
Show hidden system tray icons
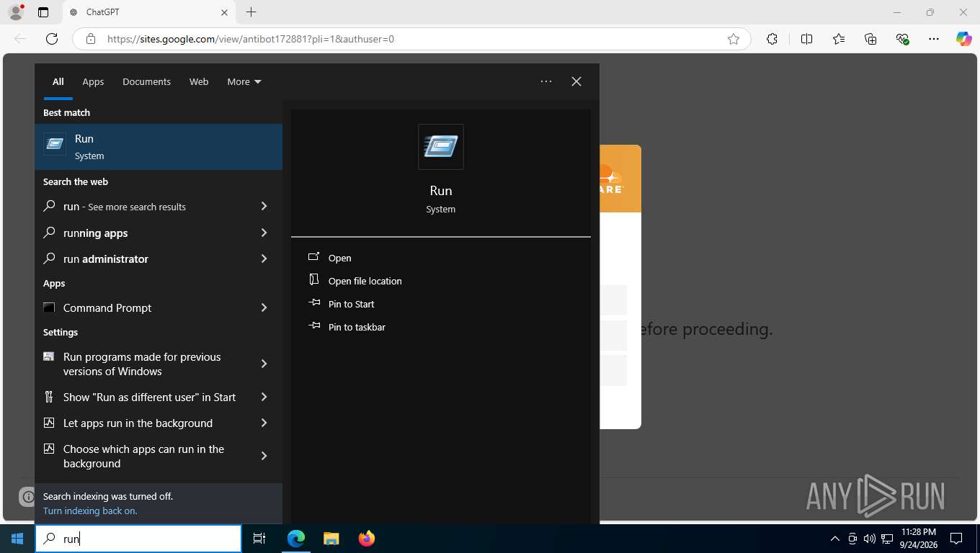tap(835, 539)
